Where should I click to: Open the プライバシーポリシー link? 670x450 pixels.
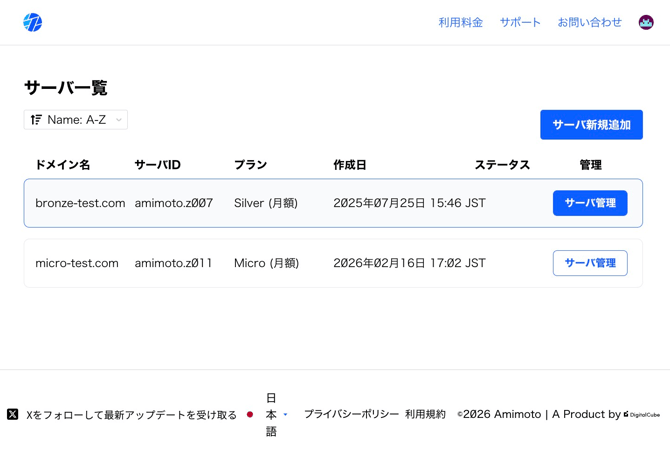tap(351, 414)
